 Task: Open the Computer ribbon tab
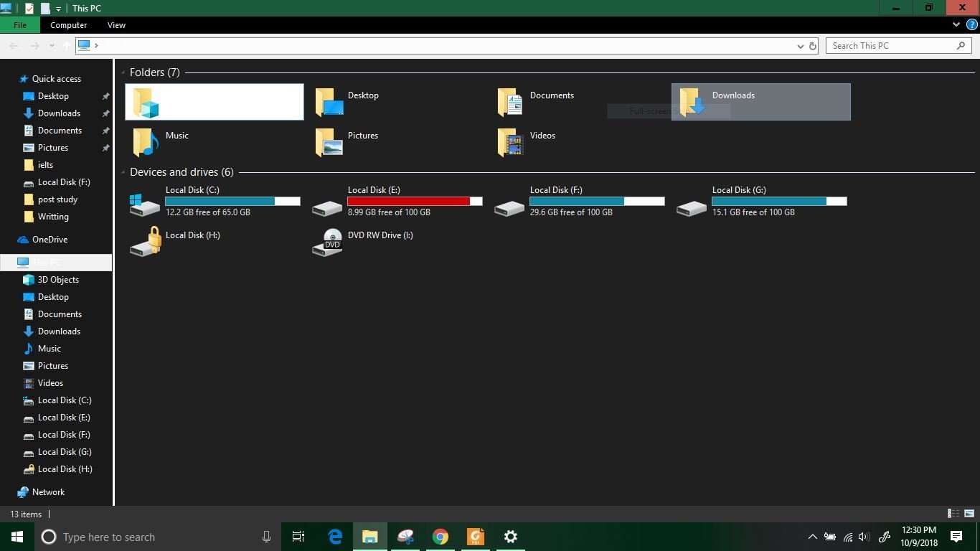[69, 25]
